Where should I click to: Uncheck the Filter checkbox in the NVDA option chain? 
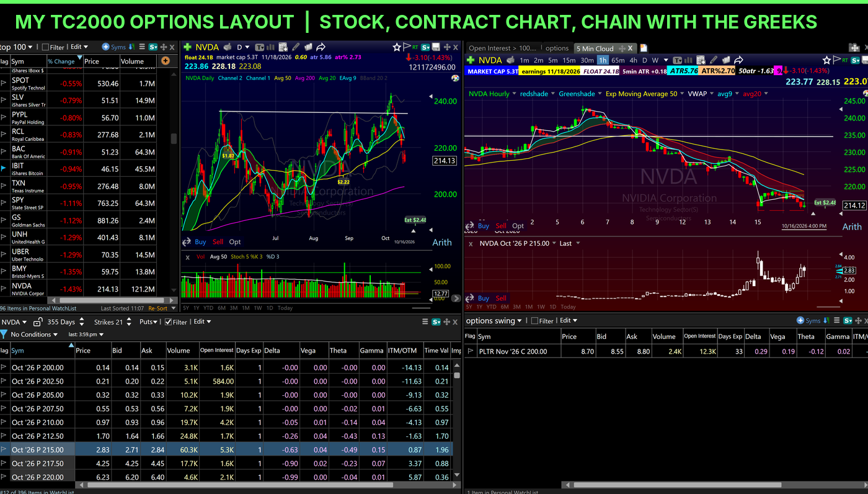pos(168,322)
